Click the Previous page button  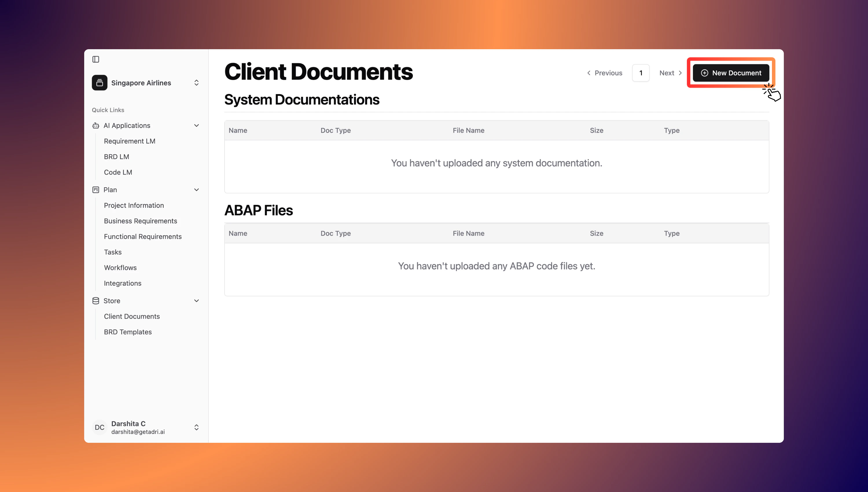point(604,73)
